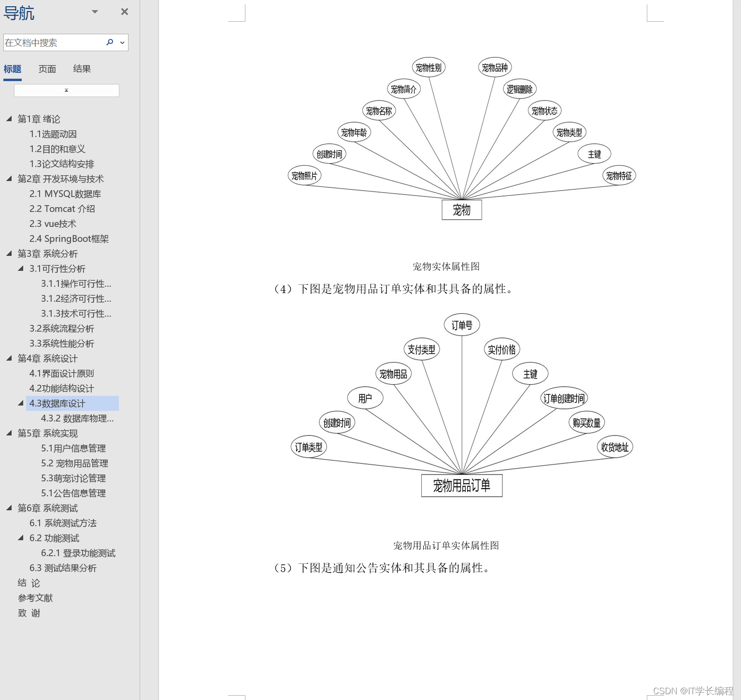Go to heading 2.2 Tomcat 介绍
The image size is (741, 700).
[62, 209]
